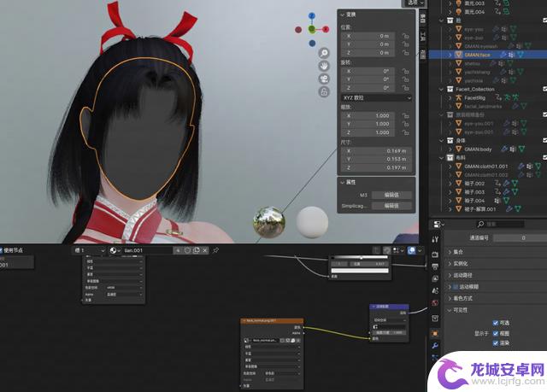Click the 通道编号 pass index field
The height and width of the screenshot is (392, 547).
tap(521, 238)
